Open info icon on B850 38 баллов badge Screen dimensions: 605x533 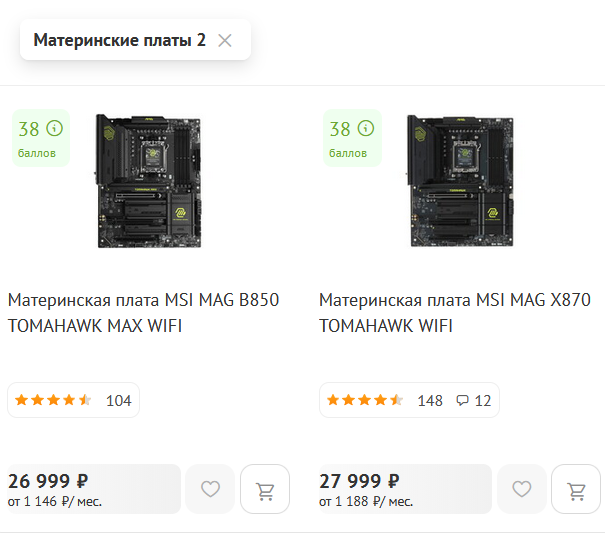tap(54, 129)
